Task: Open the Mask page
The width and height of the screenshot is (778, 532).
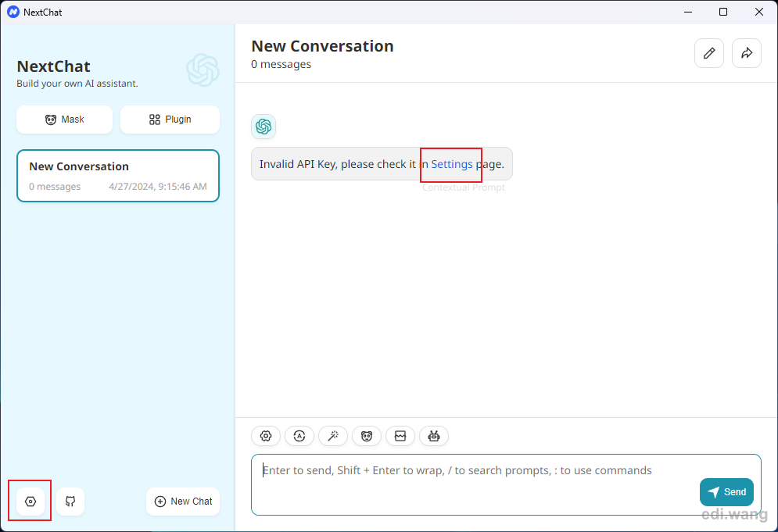Action: (64, 120)
